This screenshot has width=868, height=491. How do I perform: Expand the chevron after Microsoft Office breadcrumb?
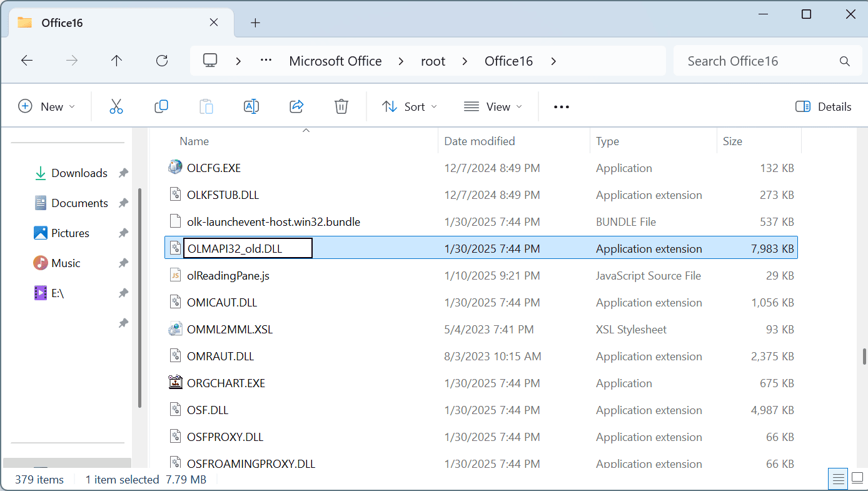point(402,61)
